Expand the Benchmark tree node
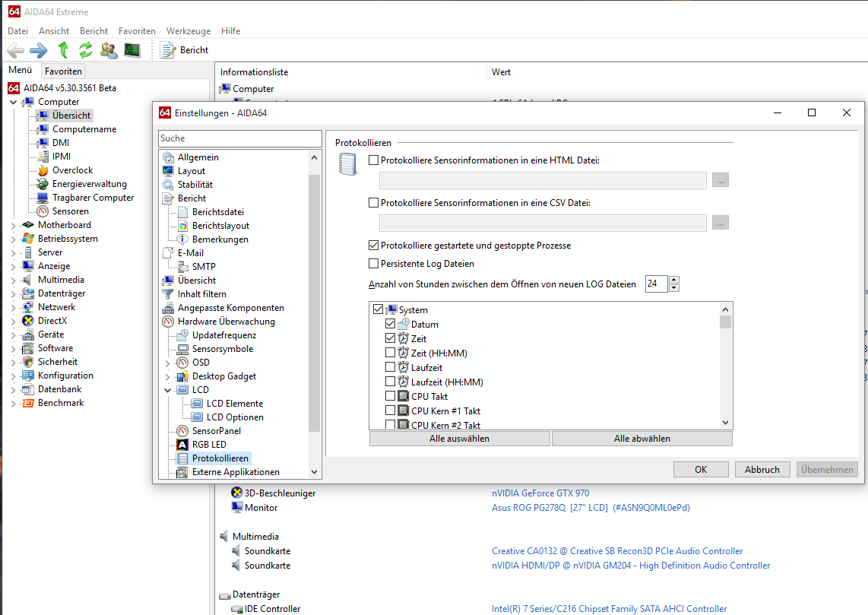This screenshot has width=868, height=615. point(13,404)
